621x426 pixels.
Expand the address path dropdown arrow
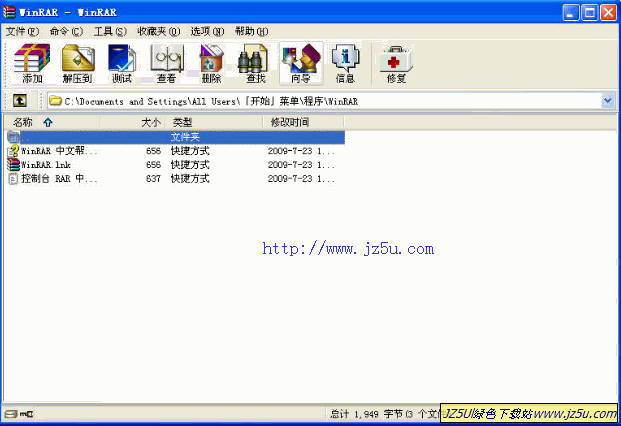608,101
